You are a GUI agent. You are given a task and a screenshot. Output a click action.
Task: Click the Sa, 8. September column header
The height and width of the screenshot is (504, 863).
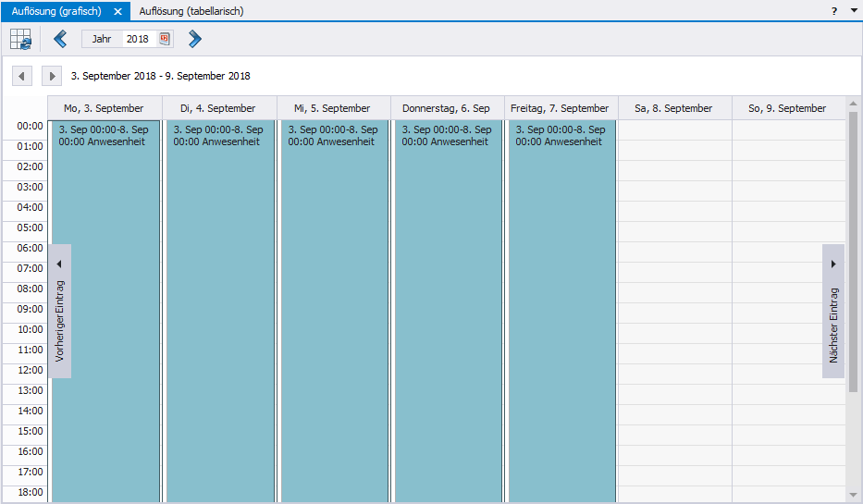point(674,108)
